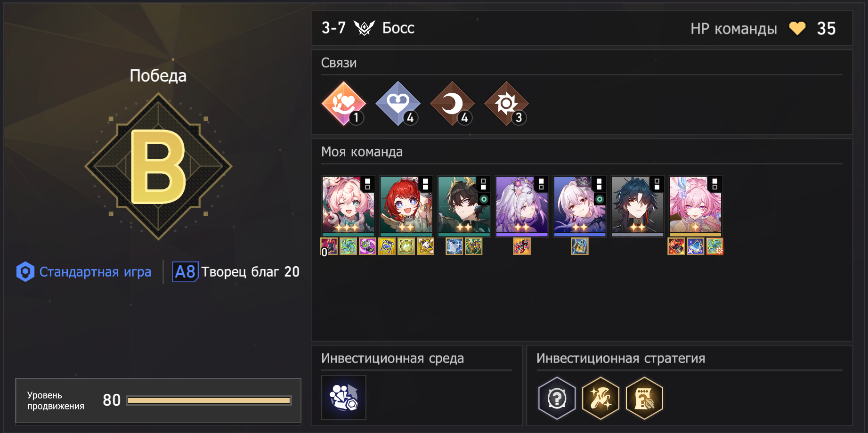Click the pink heart bond icon with count 1
Screen dimensions: 868x433
pyautogui.click(x=344, y=104)
